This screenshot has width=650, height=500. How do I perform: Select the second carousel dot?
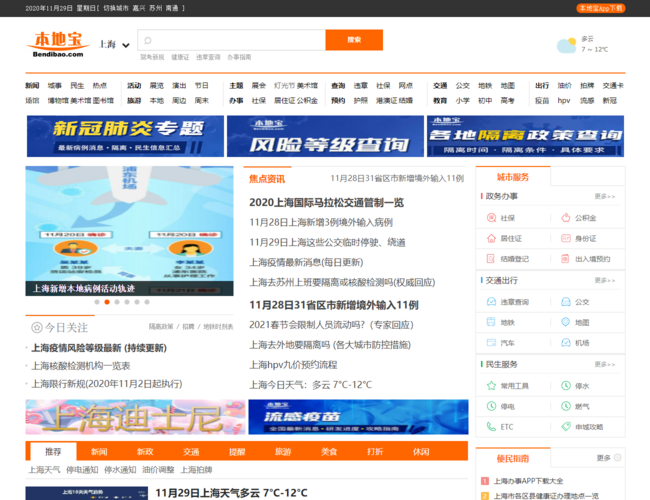tap(107, 302)
